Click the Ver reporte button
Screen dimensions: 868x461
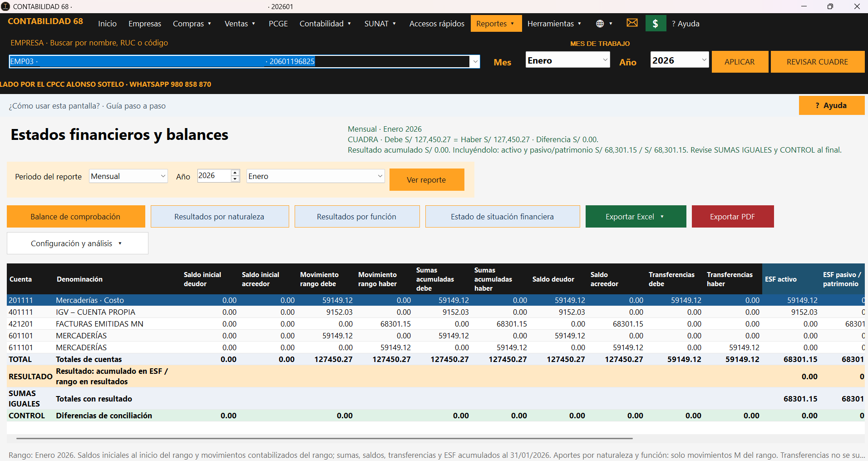tap(427, 180)
